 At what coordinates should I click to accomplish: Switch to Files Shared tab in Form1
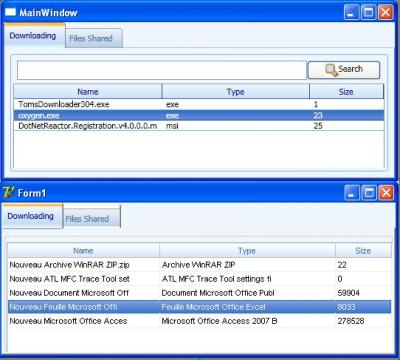(91, 217)
